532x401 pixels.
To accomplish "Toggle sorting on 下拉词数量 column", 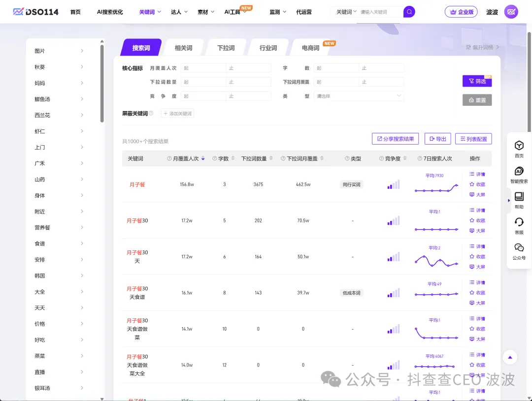I will pyautogui.click(x=271, y=159).
